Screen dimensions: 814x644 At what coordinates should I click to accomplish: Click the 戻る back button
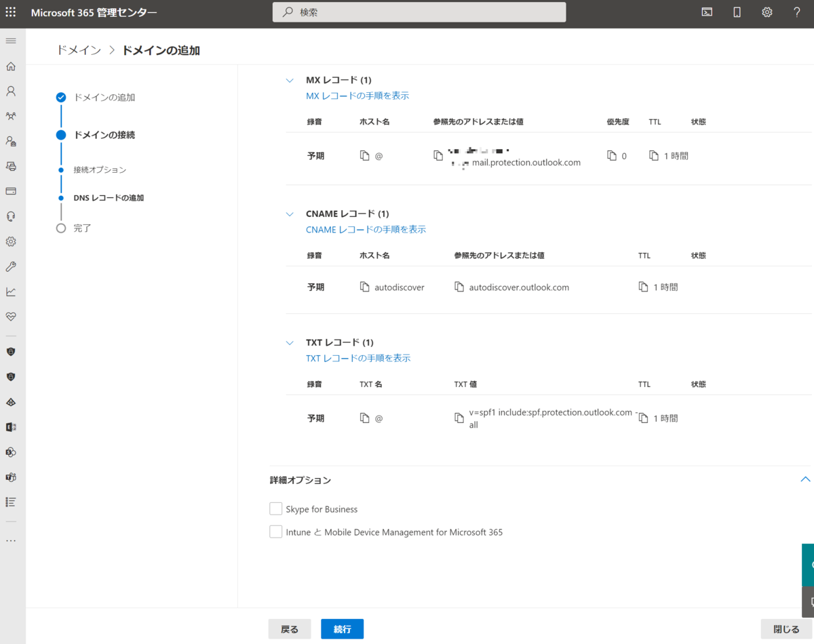tap(290, 629)
